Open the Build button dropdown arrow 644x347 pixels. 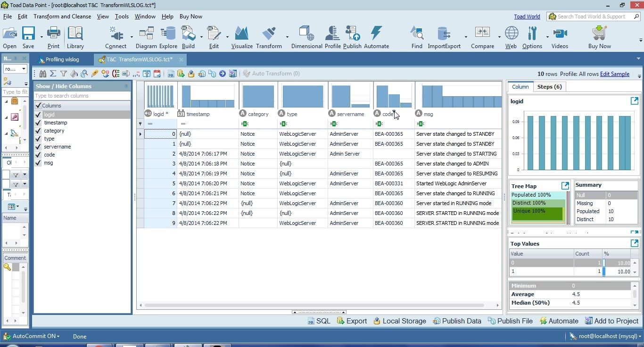coord(201,37)
